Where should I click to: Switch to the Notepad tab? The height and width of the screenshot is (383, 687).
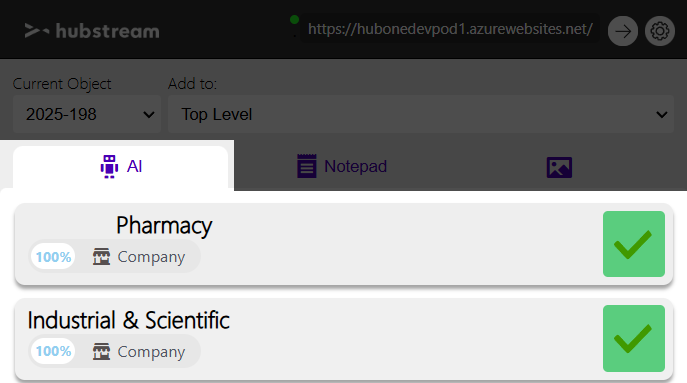(342, 167)
